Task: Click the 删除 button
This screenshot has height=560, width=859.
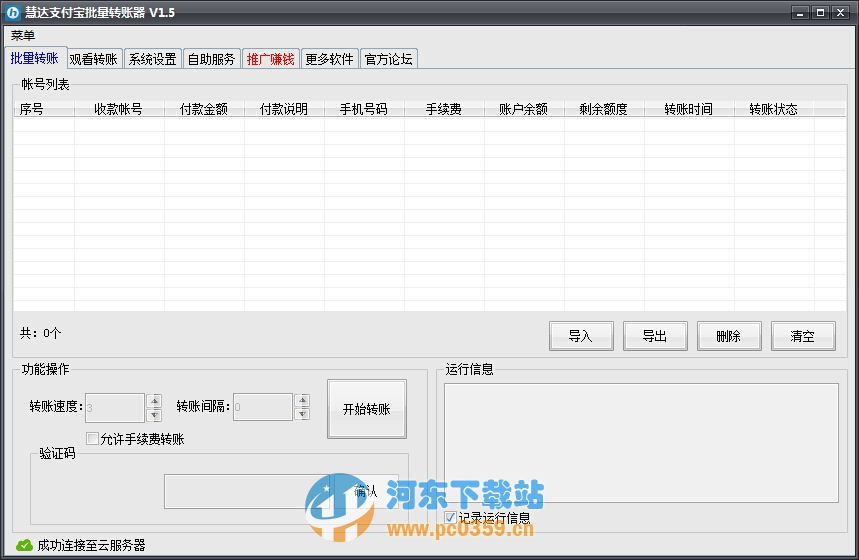Action: [x=729, y=336]
